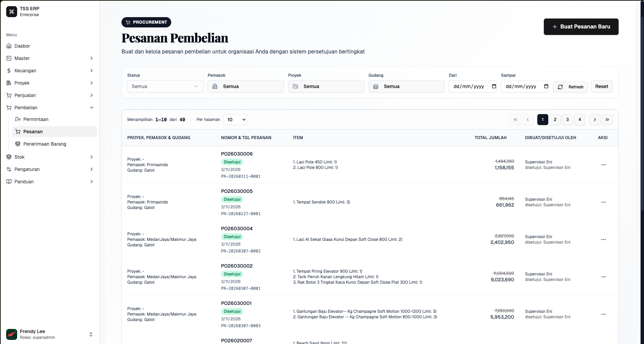Open the Panduan guide book icon

[9, 182]
